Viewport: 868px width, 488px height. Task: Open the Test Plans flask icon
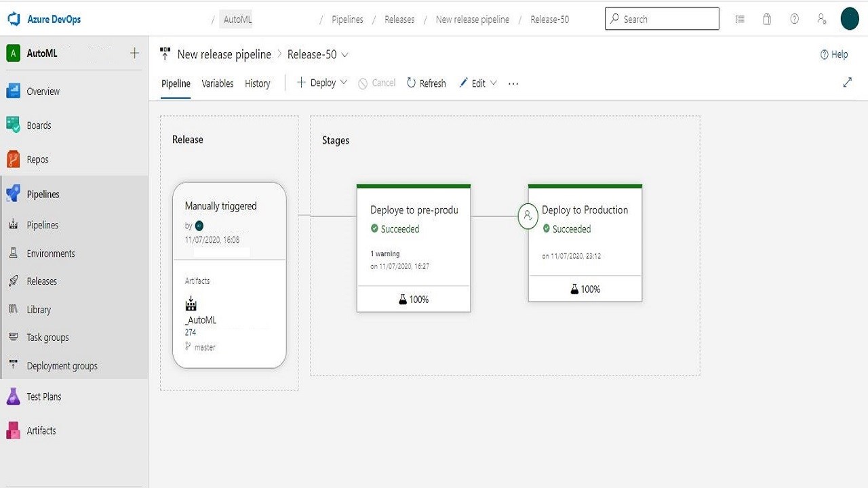14,396
